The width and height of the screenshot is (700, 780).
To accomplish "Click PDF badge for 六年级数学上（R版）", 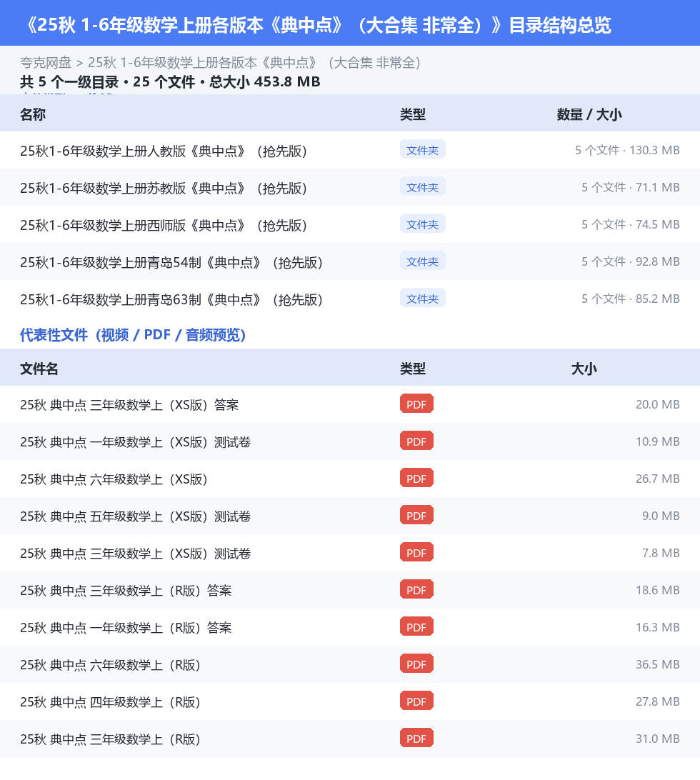I will (416, 664).
